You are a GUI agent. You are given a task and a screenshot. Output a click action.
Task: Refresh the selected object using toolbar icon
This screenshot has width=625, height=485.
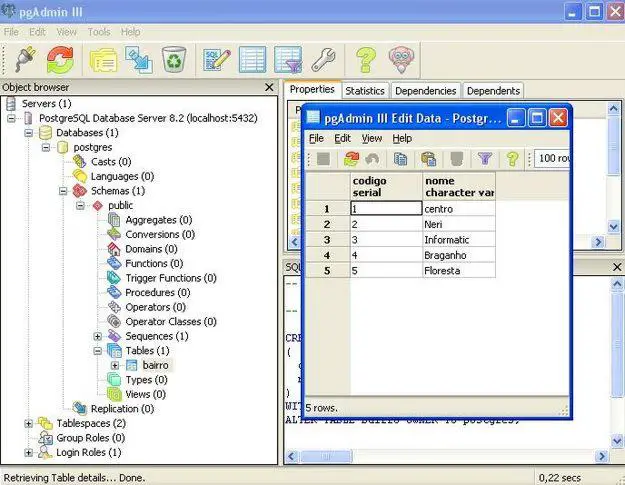[60, 59]
